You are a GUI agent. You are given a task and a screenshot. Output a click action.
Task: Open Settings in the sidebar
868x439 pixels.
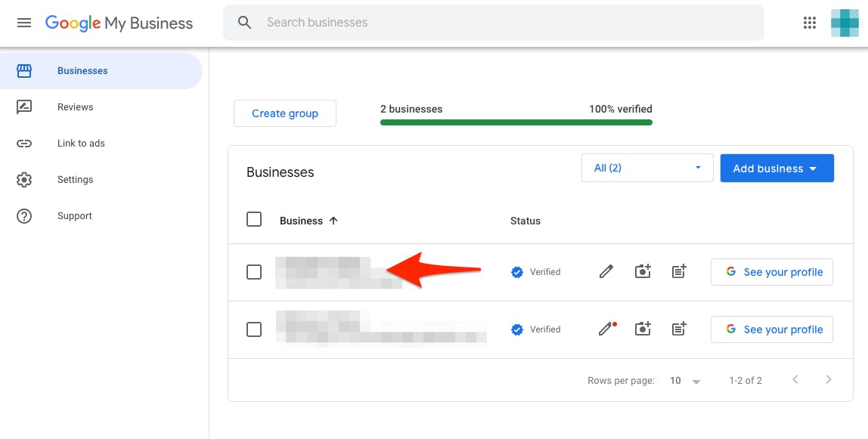76,180
